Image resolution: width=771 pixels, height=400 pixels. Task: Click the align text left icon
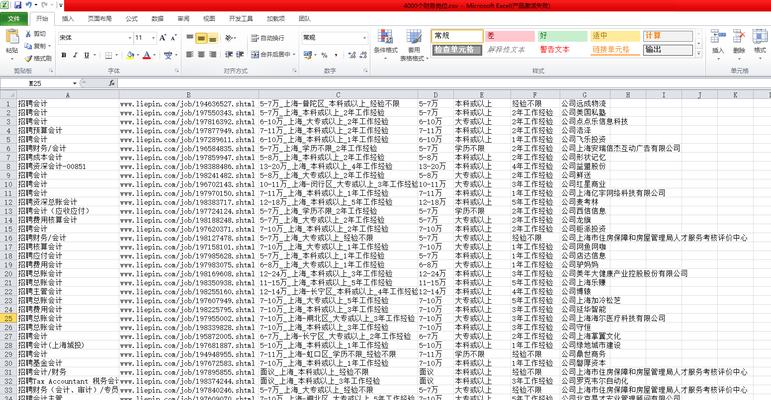(190, 54)
